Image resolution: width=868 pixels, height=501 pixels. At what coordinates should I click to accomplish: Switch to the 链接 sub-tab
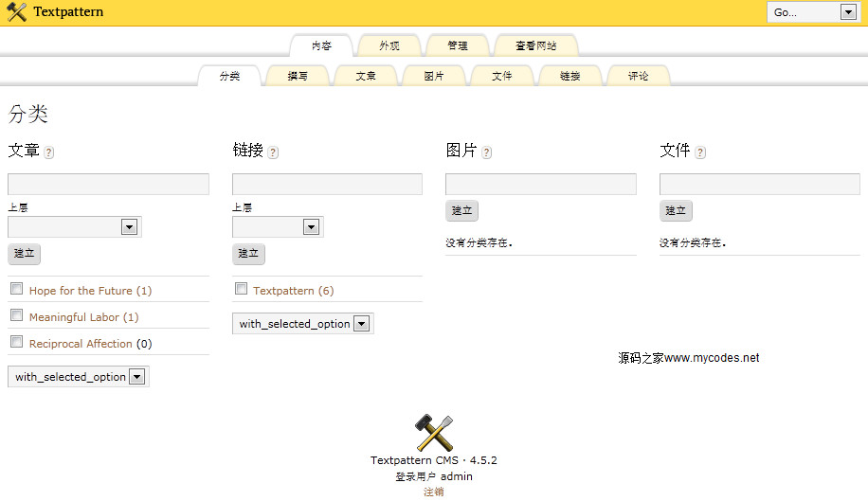click(570, 77)
